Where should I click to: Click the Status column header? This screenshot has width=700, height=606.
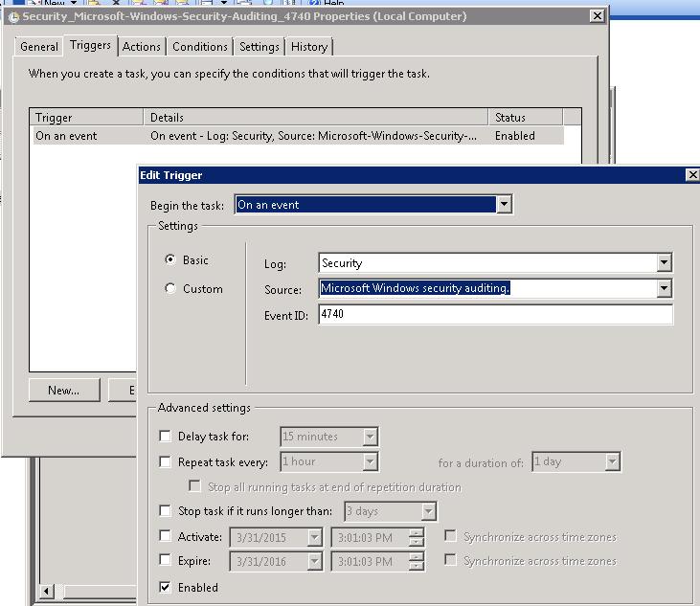coord(524,117)
